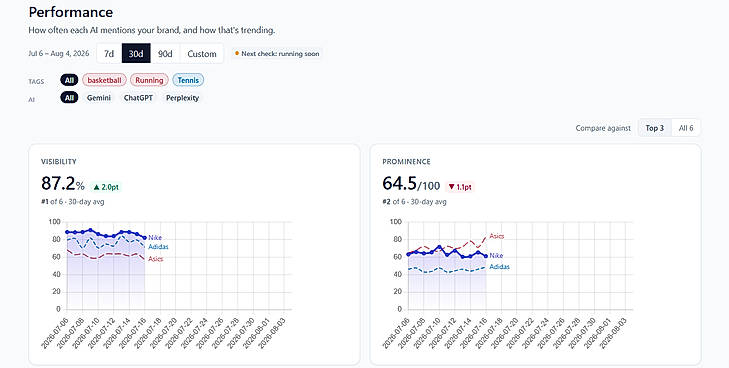The height and width of the screenshot is (368, 729).
Task: Click the Asics label in Visibility chart
Action: click(156, 259)
